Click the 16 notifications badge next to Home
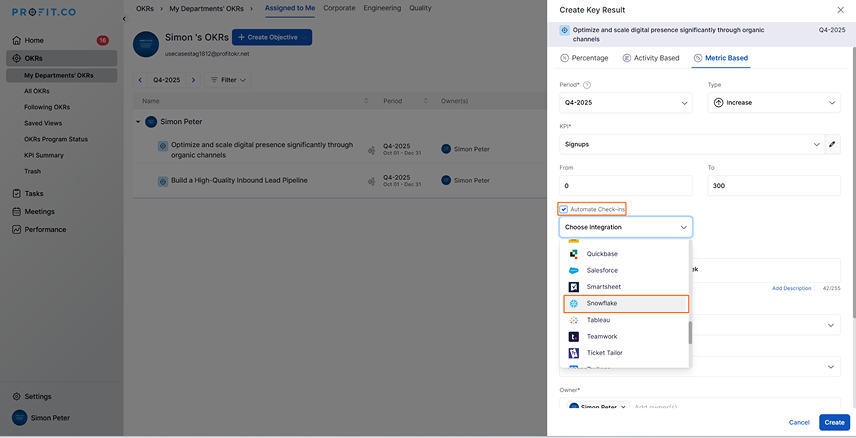The height and width of the screenshot is (438, 856). pyautogui.click(x=103, y=40)
